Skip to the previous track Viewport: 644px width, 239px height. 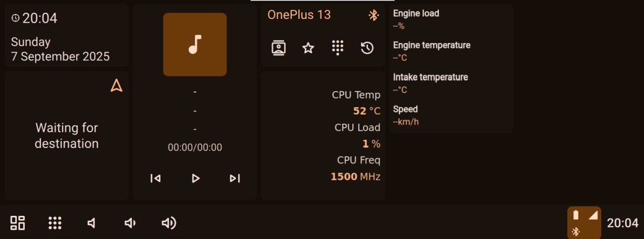(155, 178)
